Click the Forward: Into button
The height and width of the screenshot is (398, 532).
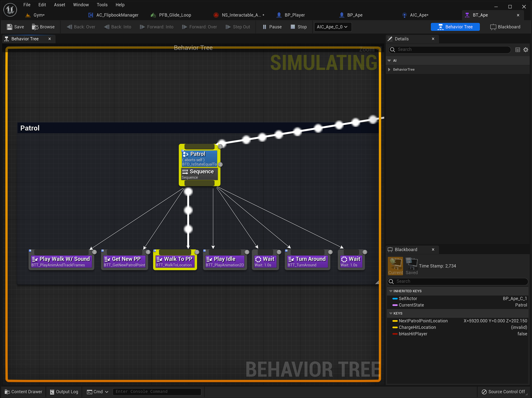pos(157,27)
